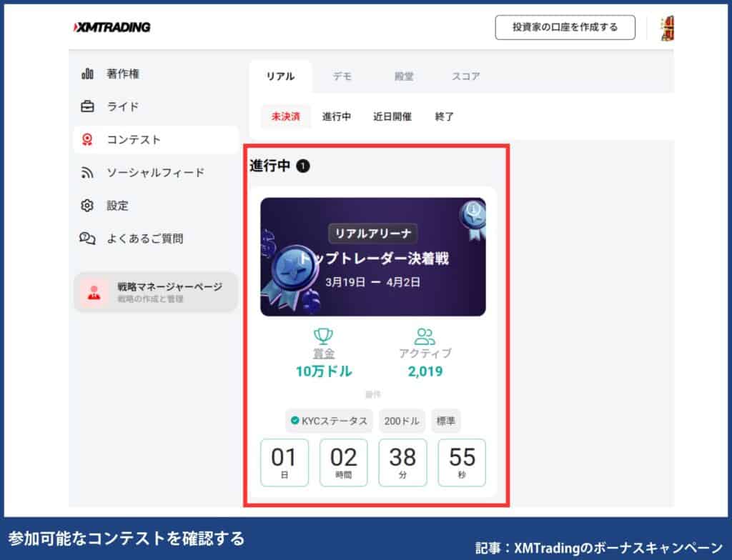Select the 終了 filter
This screenshot has width=732, height=560.
tap(444, 116)
